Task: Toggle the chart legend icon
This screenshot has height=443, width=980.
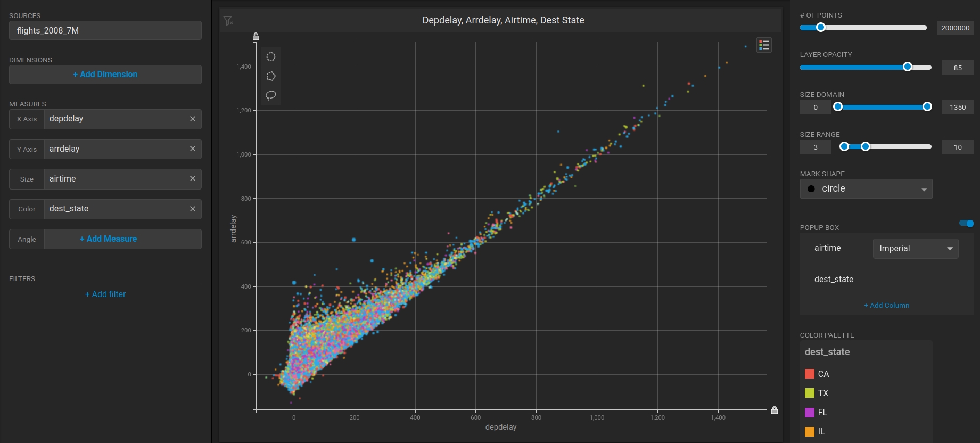Action: point(764,45)
